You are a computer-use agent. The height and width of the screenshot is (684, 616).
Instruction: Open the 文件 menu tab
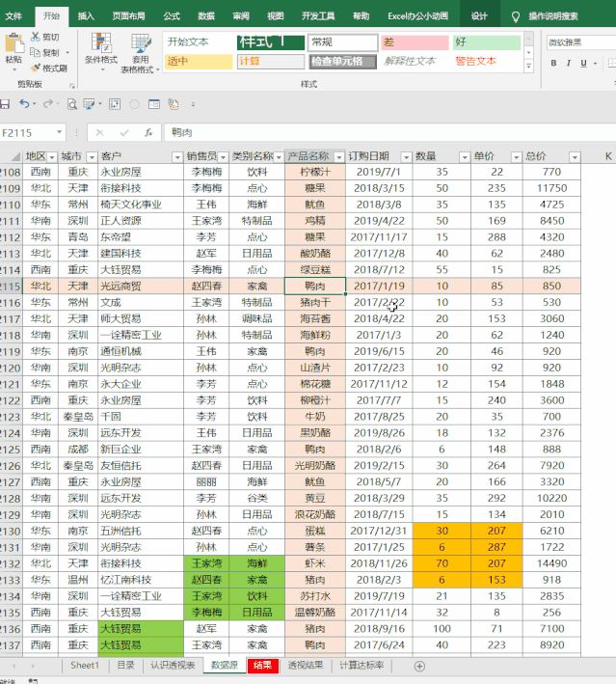tap(13, 16)
